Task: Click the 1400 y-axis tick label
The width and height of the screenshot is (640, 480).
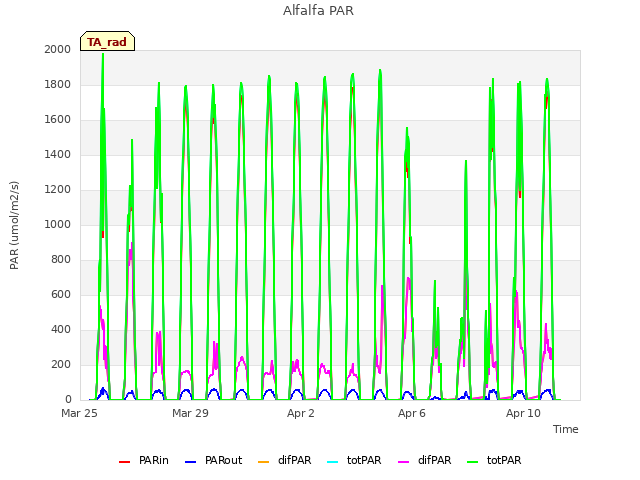Action: [58, 154]
